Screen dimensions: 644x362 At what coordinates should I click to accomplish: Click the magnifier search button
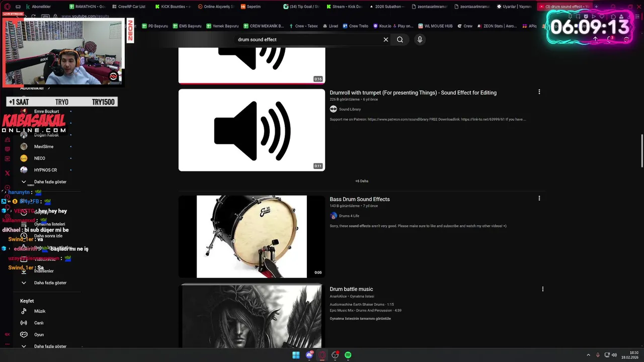click(x=400, y=40)
